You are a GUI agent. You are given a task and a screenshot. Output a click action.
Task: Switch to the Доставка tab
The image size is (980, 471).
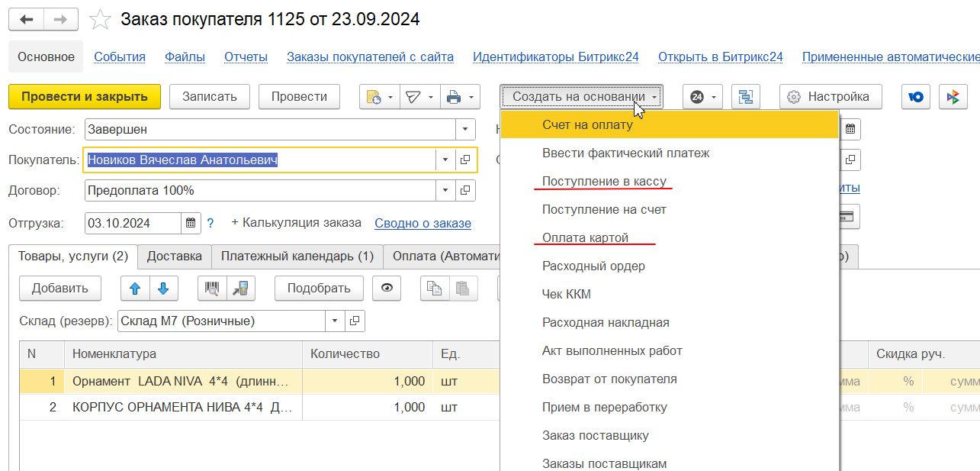click(174, 256)
